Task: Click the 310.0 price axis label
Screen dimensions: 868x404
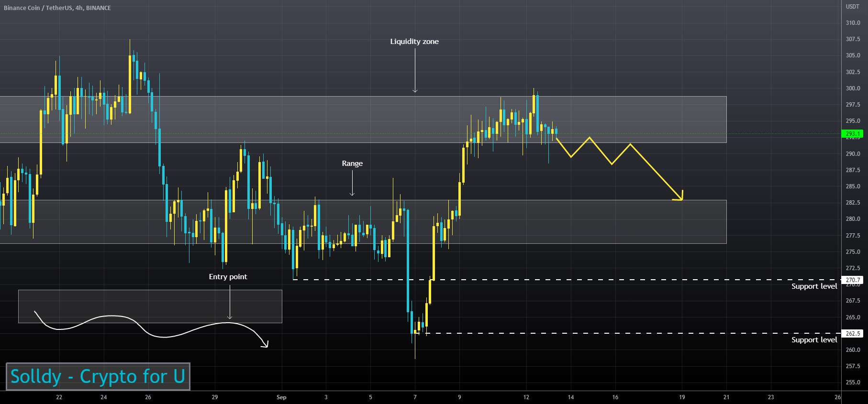Action: tap(853, 23)
